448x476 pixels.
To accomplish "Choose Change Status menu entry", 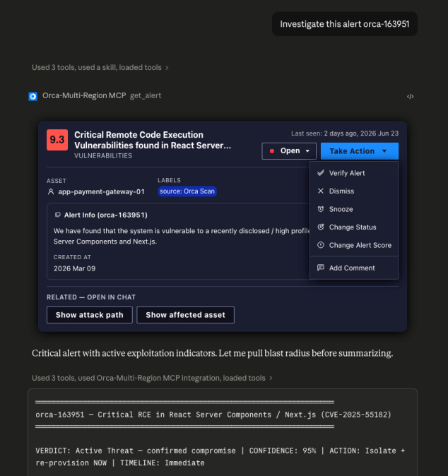I will 354,227.
